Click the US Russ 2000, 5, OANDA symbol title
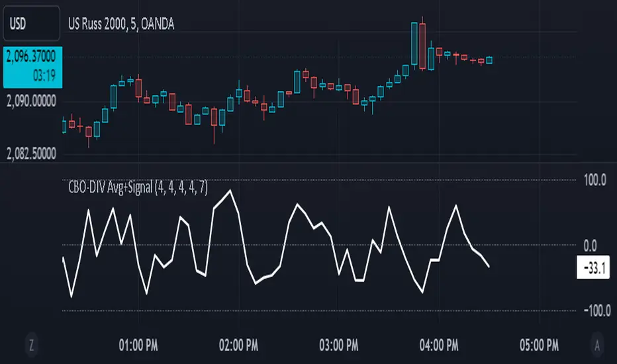 pos(121,24)
